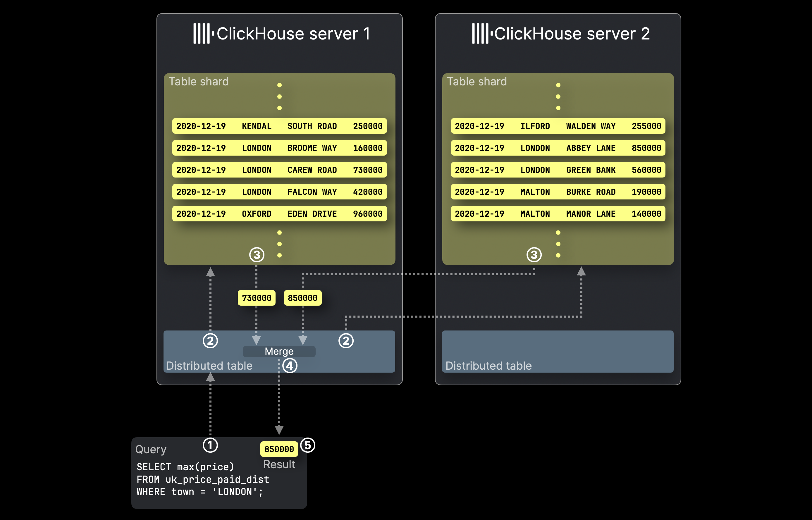Image resolution: width=812 pixels, height=520 pixels.
Task: Click the SELECT max(price) query text
Action: click(x=185, y=467)
